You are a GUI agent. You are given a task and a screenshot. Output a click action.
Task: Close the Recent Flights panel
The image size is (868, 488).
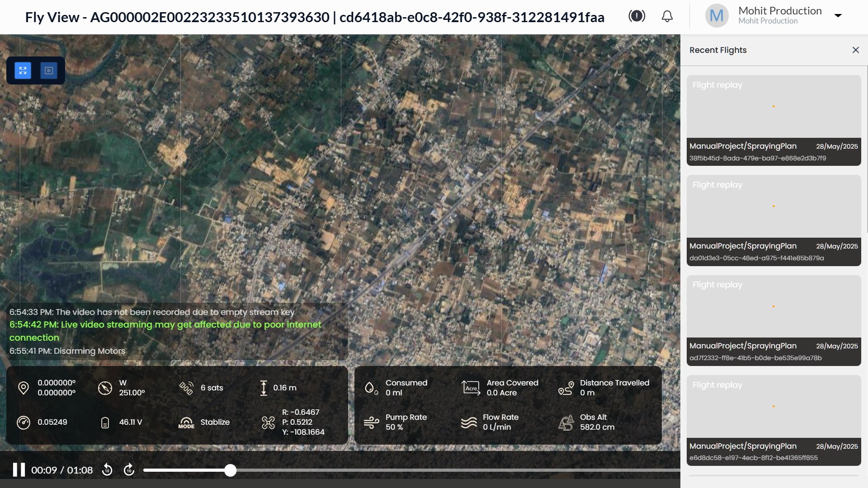click(855, 50)
